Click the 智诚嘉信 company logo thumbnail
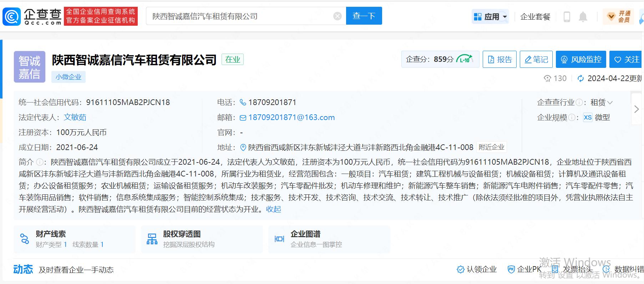644x284 pixels. pos(30,67)
